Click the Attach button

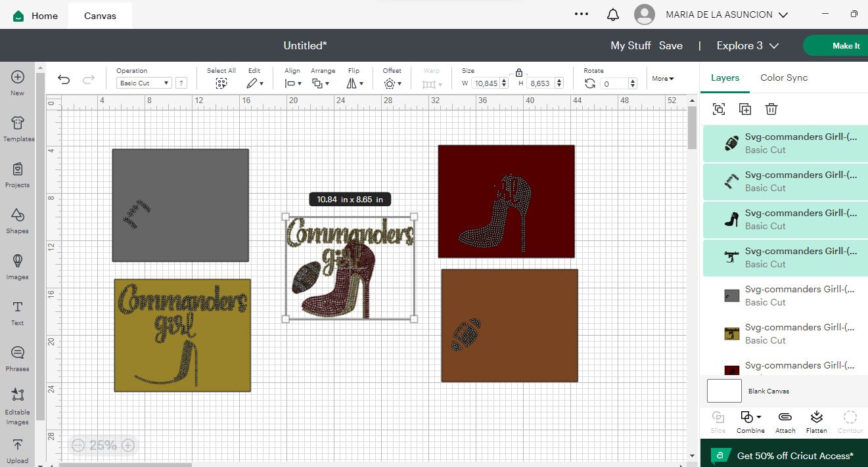pyautogui.click(x=785, y=423)
